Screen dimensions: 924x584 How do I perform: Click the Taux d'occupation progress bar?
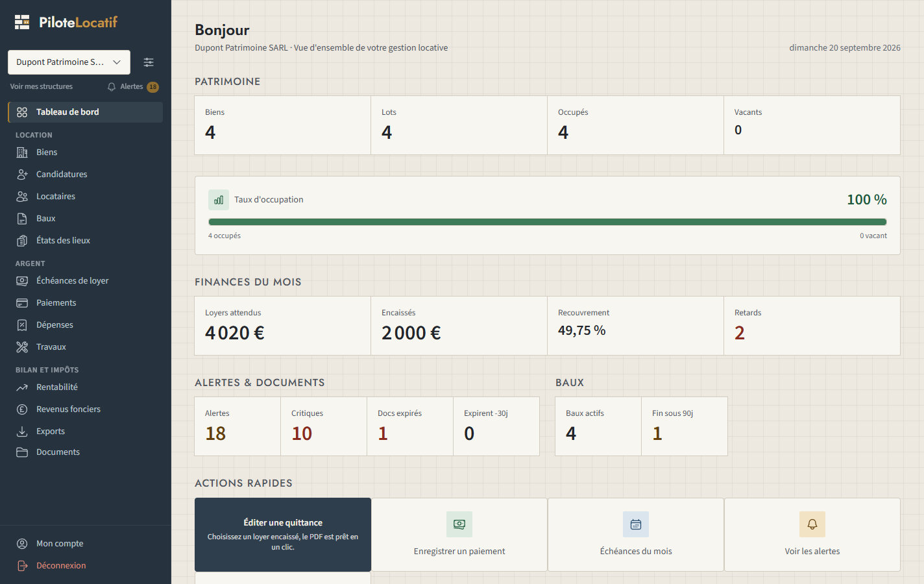(548, 222)
